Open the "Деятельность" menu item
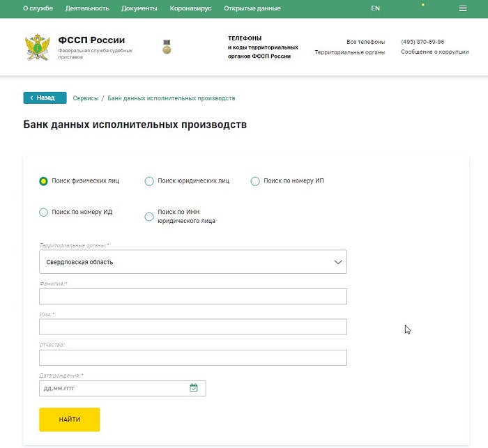 click(x=87, y=8)
